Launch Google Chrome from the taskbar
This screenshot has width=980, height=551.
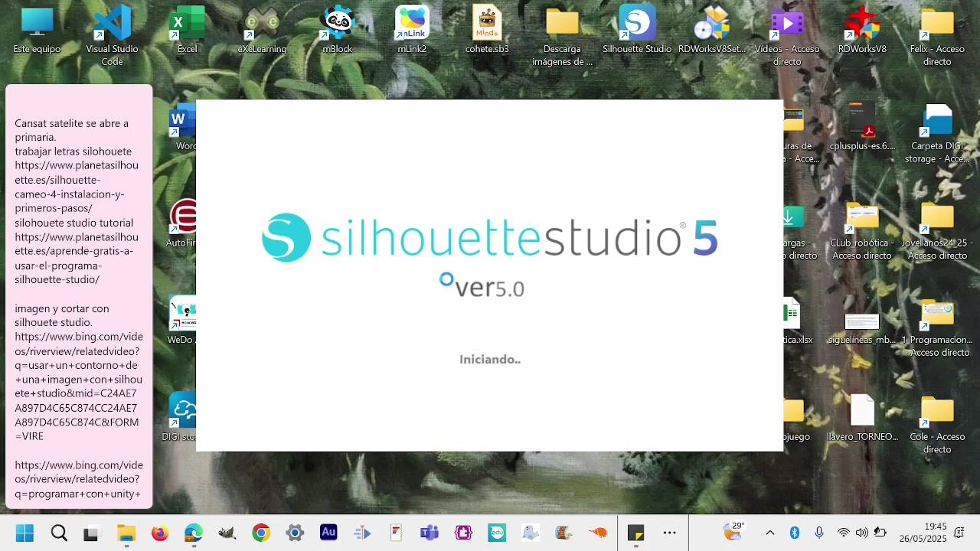pyautogui.click(x=261, y=533)
